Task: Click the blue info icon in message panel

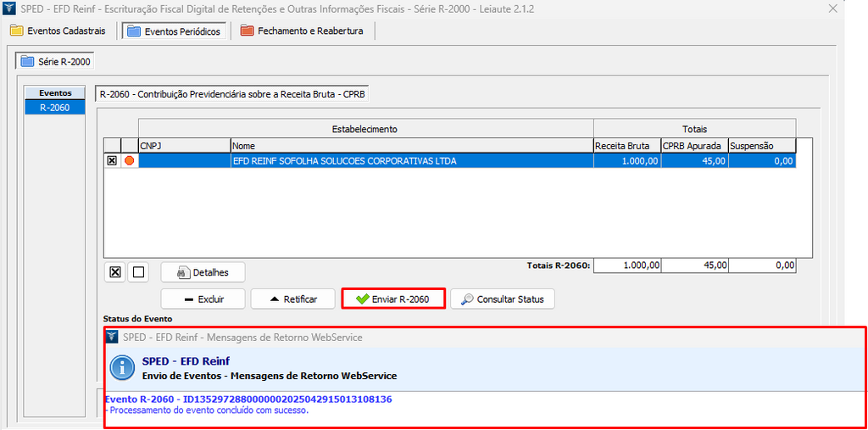Action: [x=124, y=367]
